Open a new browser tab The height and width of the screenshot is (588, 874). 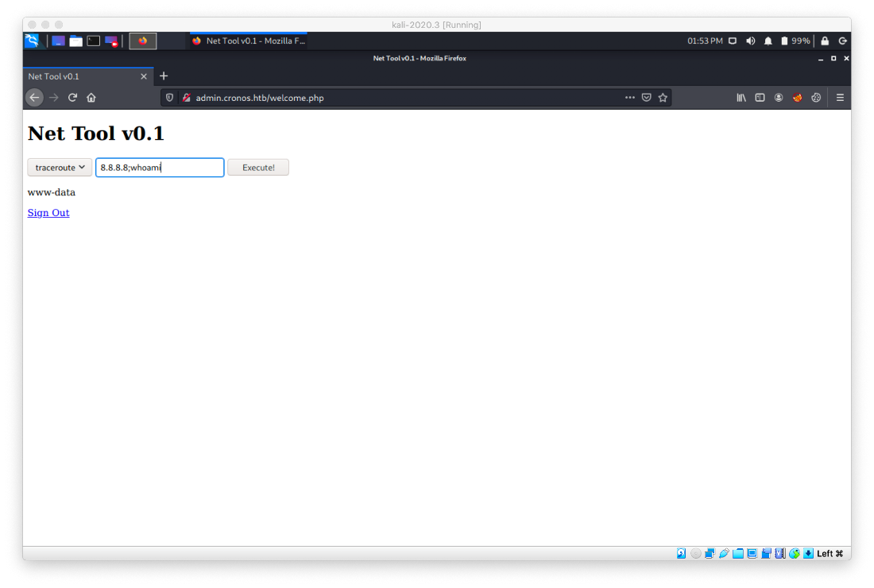point(164,76)
